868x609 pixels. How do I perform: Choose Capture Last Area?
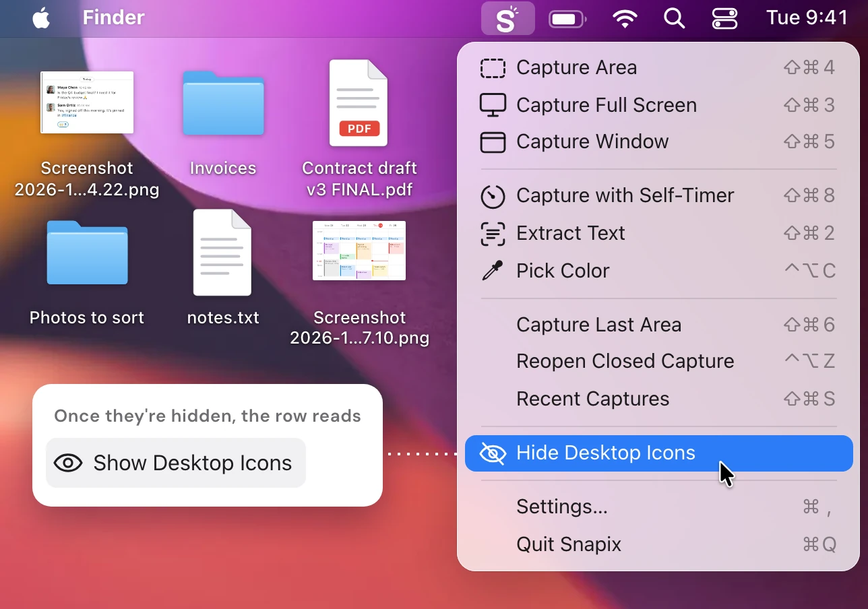pos(659,325)
